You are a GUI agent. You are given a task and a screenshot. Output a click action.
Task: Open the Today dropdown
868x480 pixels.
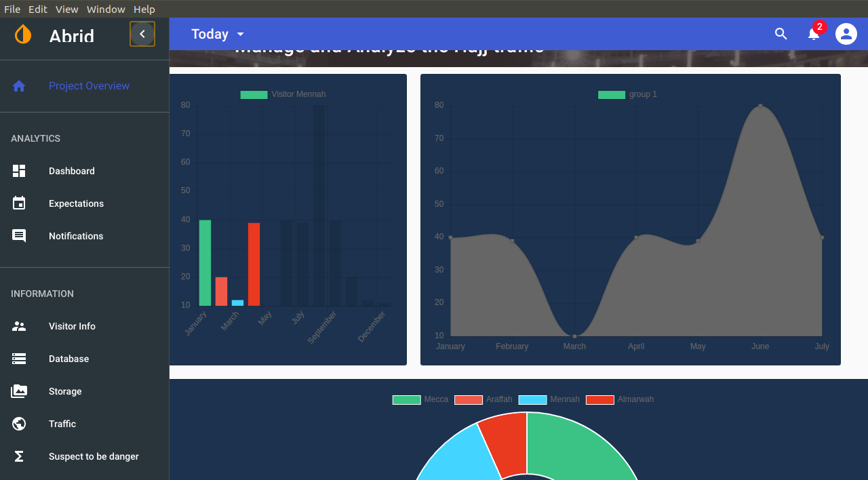(218, 34)
